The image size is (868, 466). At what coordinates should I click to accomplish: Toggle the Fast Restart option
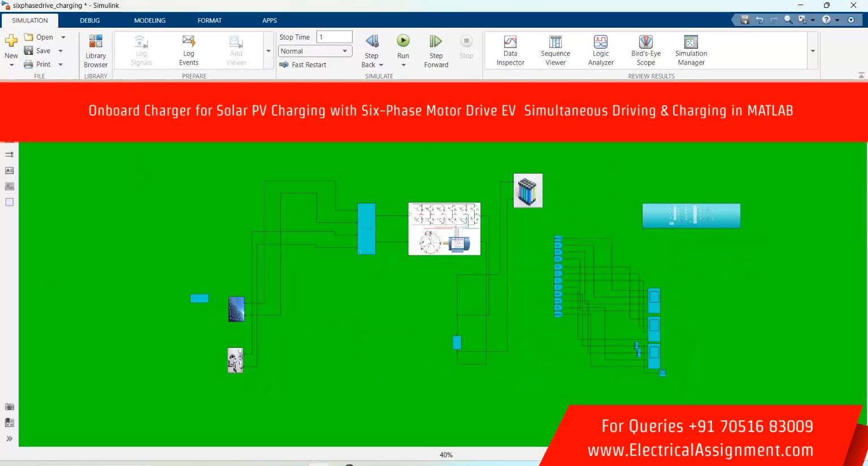click(x=303, y=65)
